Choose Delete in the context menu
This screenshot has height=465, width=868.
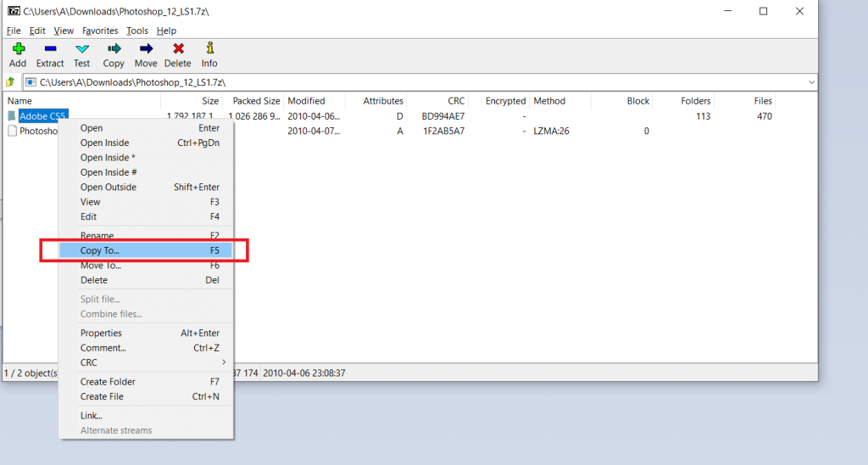(146, 280)
